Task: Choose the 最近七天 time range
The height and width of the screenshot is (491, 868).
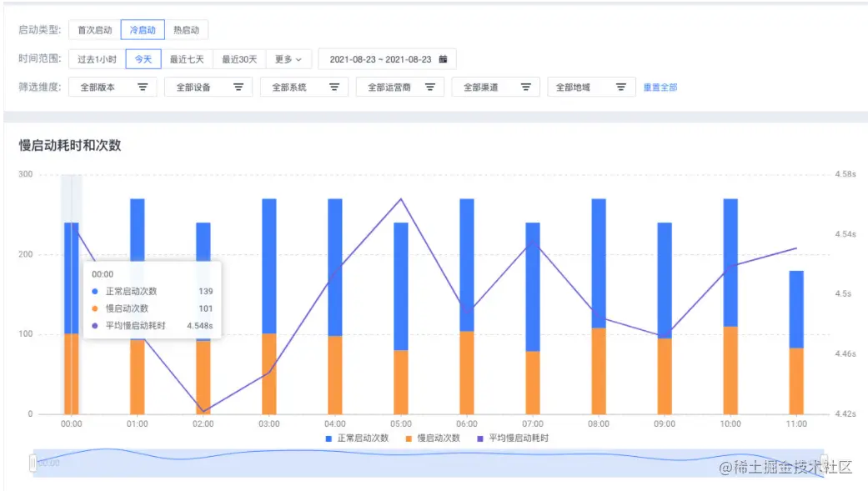Action: point(187,59)
